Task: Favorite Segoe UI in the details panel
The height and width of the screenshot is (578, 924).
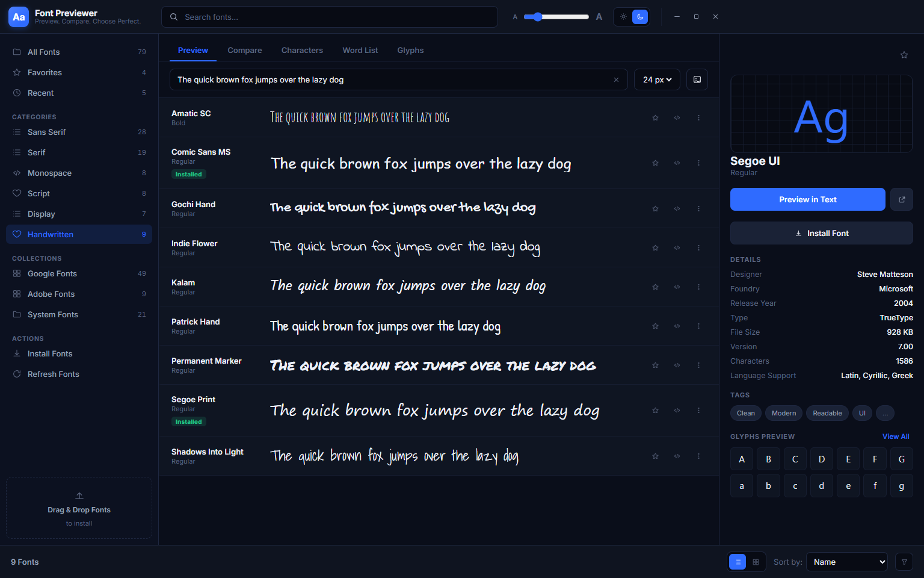Action: [x=904, y=55]
